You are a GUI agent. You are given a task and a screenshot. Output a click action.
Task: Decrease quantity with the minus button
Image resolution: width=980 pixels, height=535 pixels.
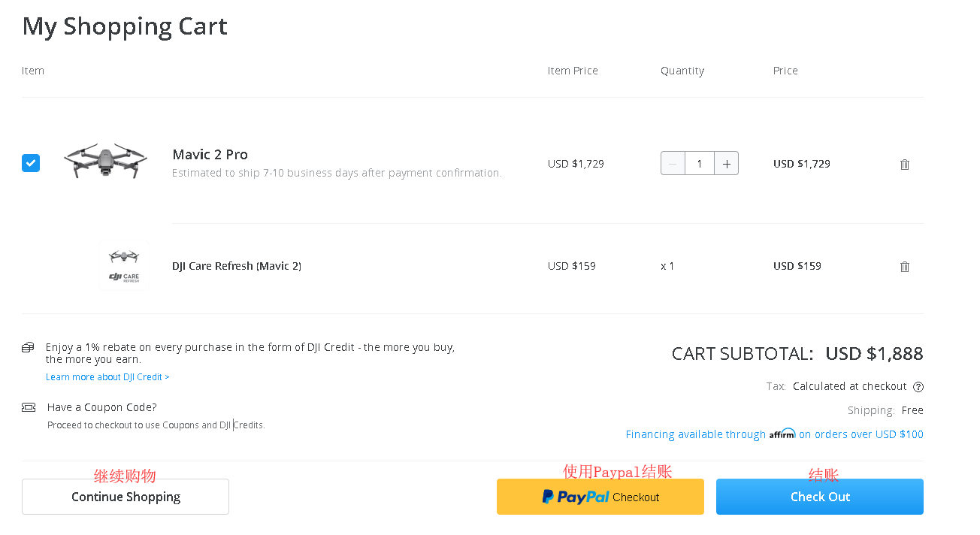[673, 164]
